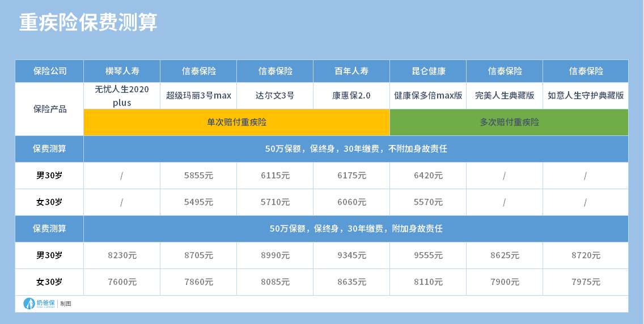Select the 8085元 premium cell

(275, 282)
